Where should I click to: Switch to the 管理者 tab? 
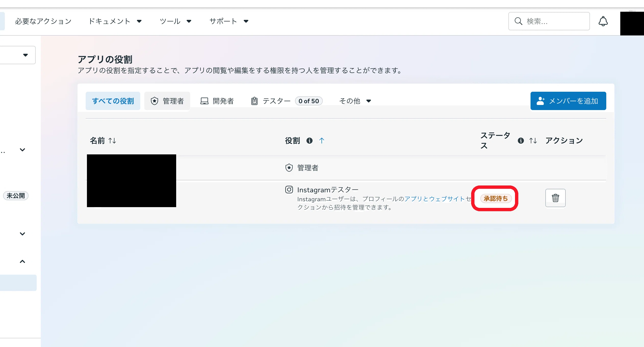click(x=167, y=101)
